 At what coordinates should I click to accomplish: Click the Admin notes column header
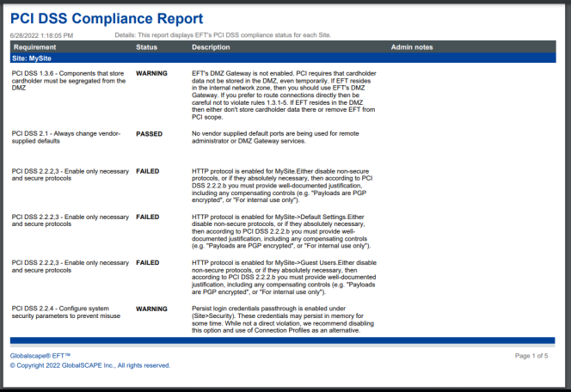(x=412, y=46)
